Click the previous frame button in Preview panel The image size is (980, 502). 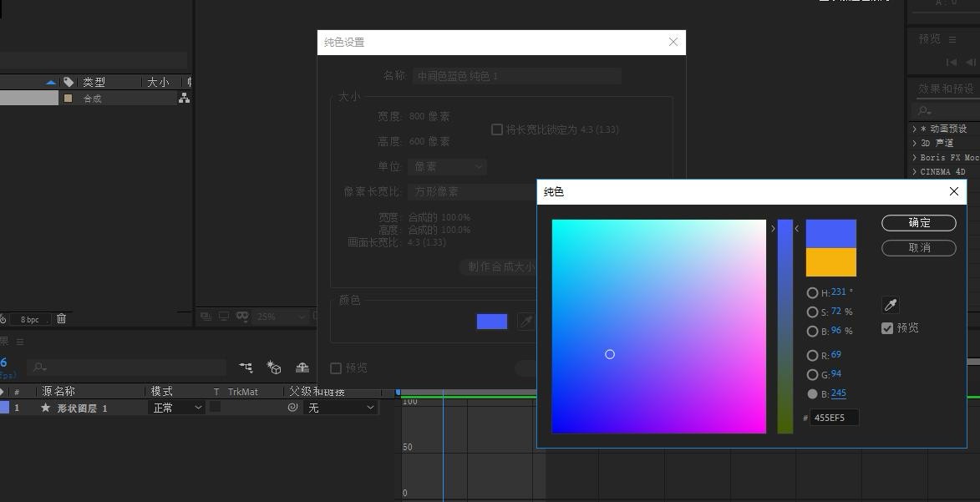tap(971, 62)
